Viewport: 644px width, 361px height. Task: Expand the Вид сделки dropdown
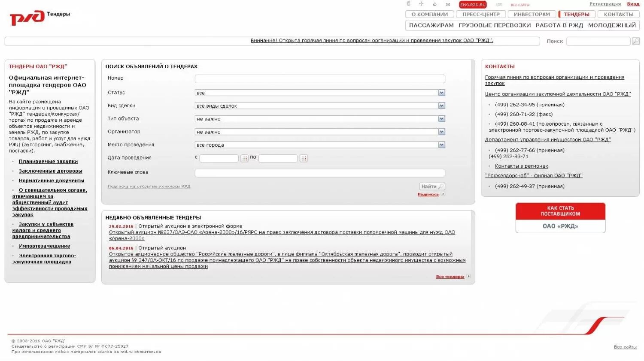pyautogui.click(x=320, y=106)
